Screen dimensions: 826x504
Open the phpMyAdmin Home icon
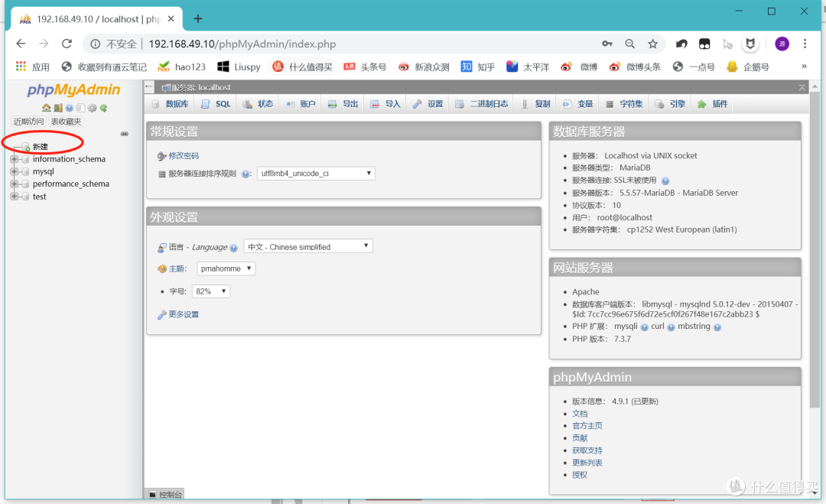[47, 108]
